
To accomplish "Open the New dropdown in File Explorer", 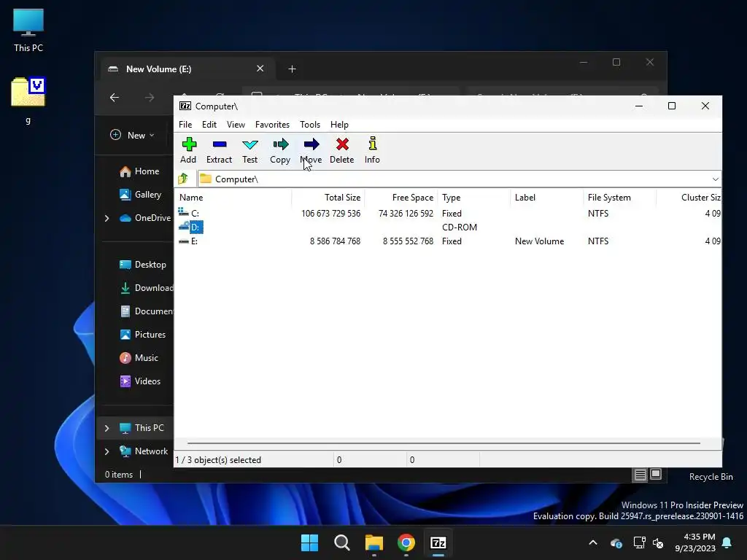I will pyautogui.click(x=133, y=135).
